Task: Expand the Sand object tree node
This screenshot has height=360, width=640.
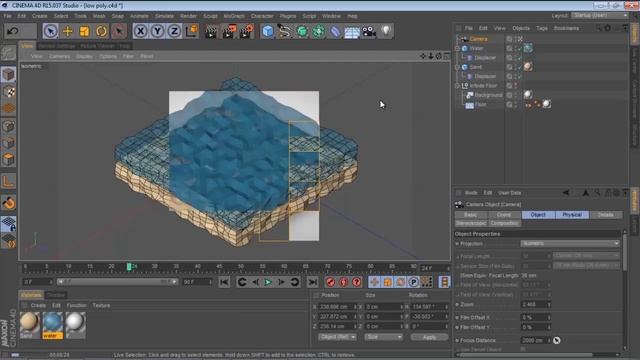Action: (457, 67)
